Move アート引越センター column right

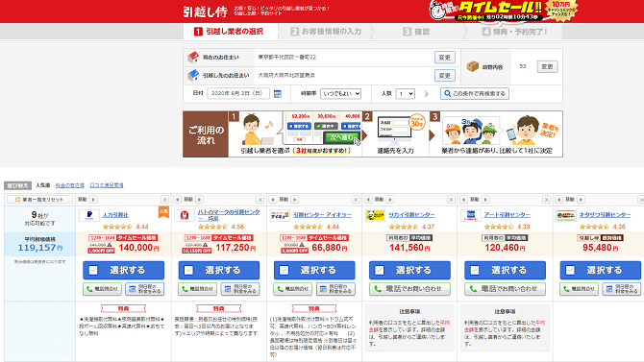click(485, 200)
